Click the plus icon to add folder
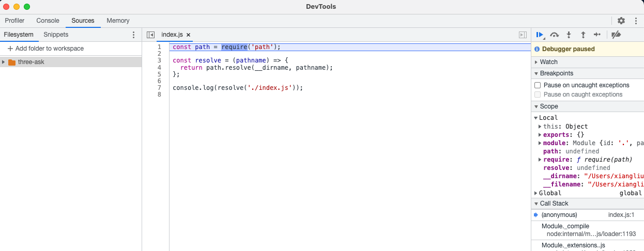The height and width of the screenshot is (251, 644). click(10, 49)
